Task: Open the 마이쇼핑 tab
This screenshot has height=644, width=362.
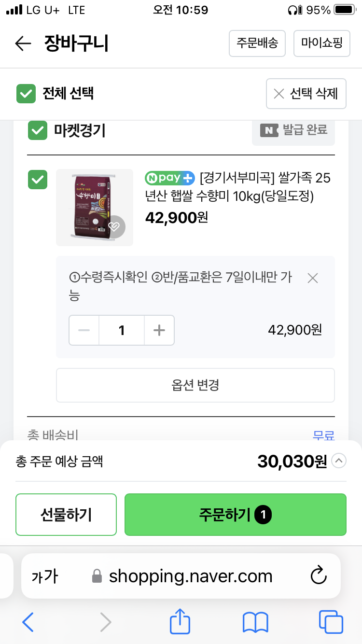Action: pyautogui.click(x=321, y=43)
